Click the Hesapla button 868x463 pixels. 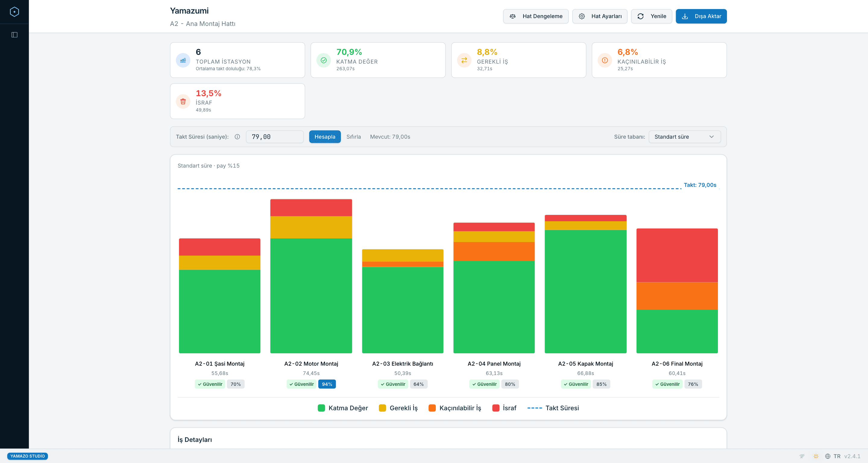[325, 137]
